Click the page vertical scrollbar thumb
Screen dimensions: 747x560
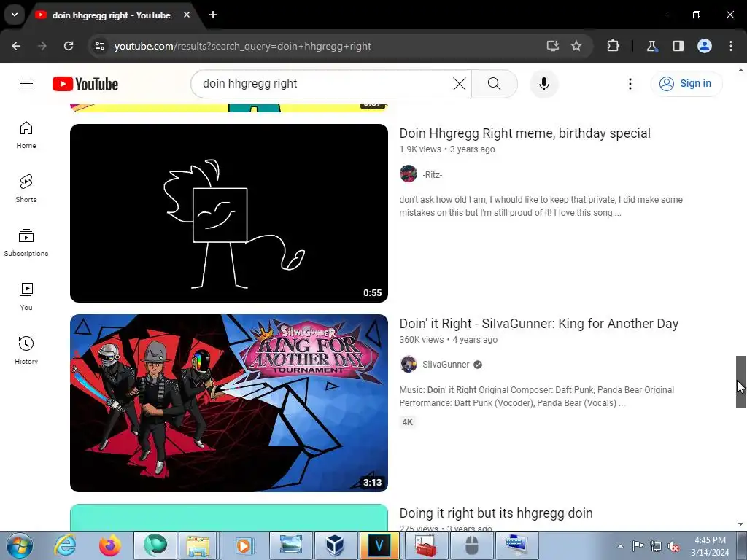pyautogui.click(x=740, y=381)
